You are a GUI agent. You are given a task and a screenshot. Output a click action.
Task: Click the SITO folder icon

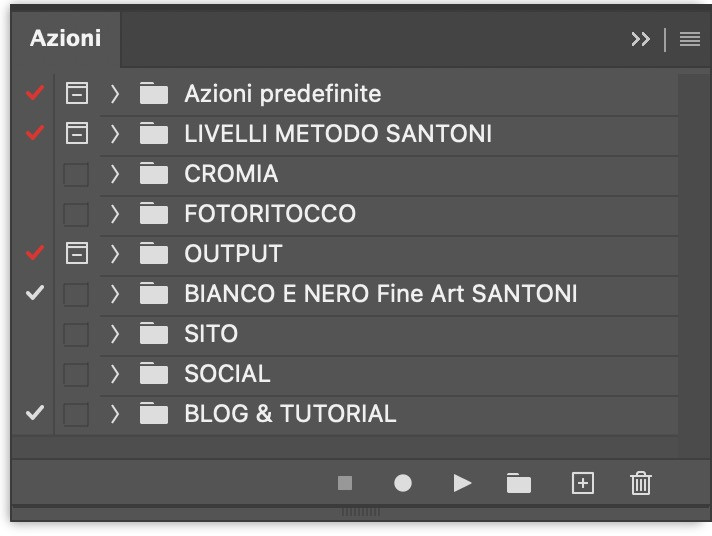(154, 334)
